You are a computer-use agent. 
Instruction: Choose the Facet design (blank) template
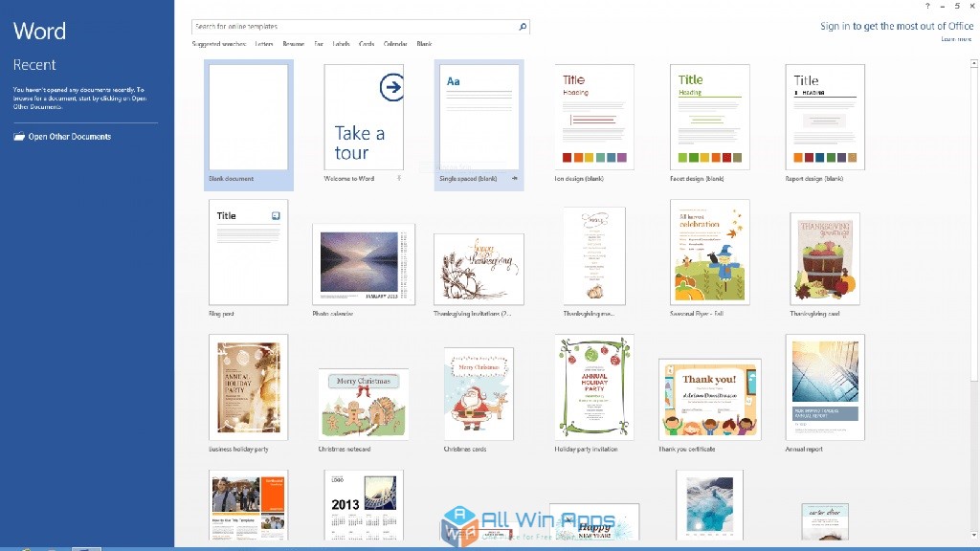click(710, 117)
